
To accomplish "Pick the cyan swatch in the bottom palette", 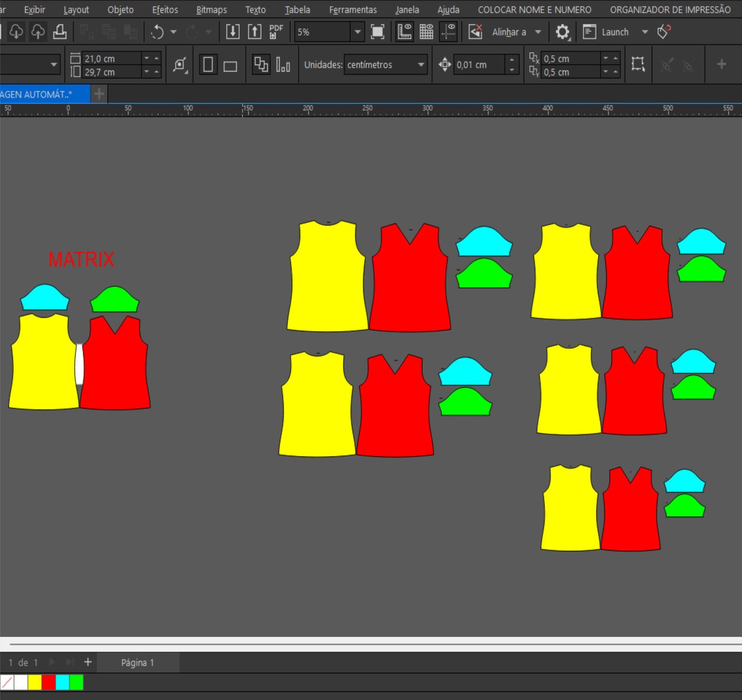I will (62, 682).
